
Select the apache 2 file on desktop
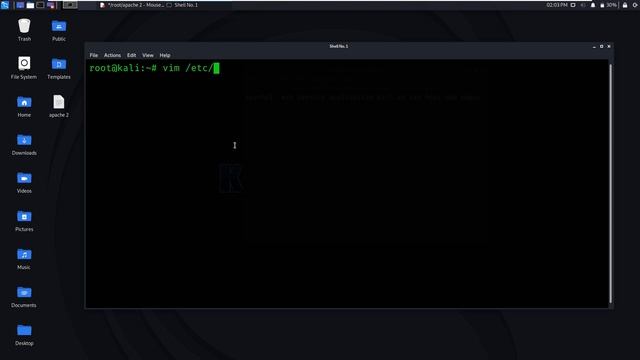coord(59,106)
